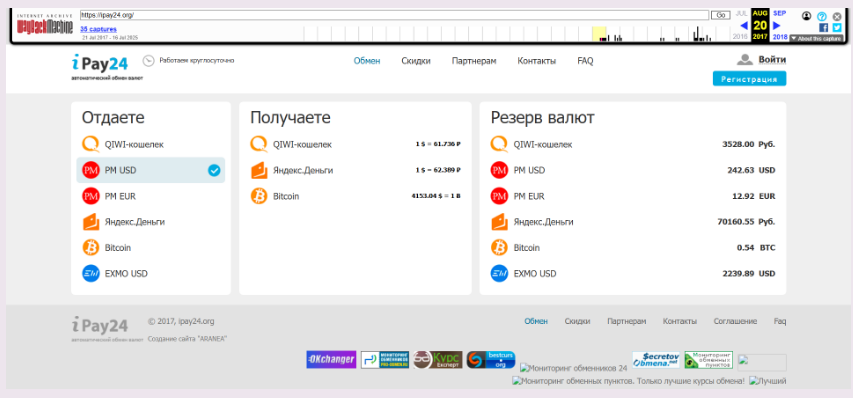Click the 2239.89 USD reserve value
This screenshot has height=398, width=853.
(749, 273)
